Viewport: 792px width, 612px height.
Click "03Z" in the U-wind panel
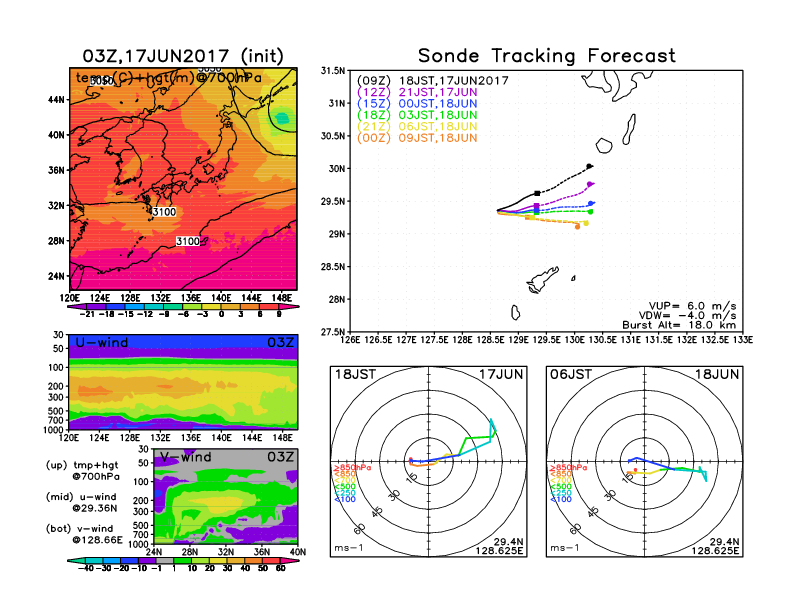click(x=280, y=343)
